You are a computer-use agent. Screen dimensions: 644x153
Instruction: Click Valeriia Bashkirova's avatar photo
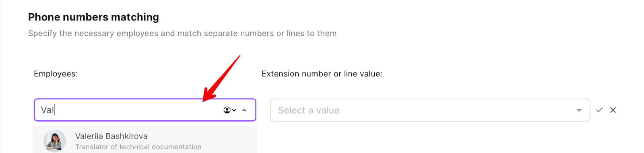[54, 141]
